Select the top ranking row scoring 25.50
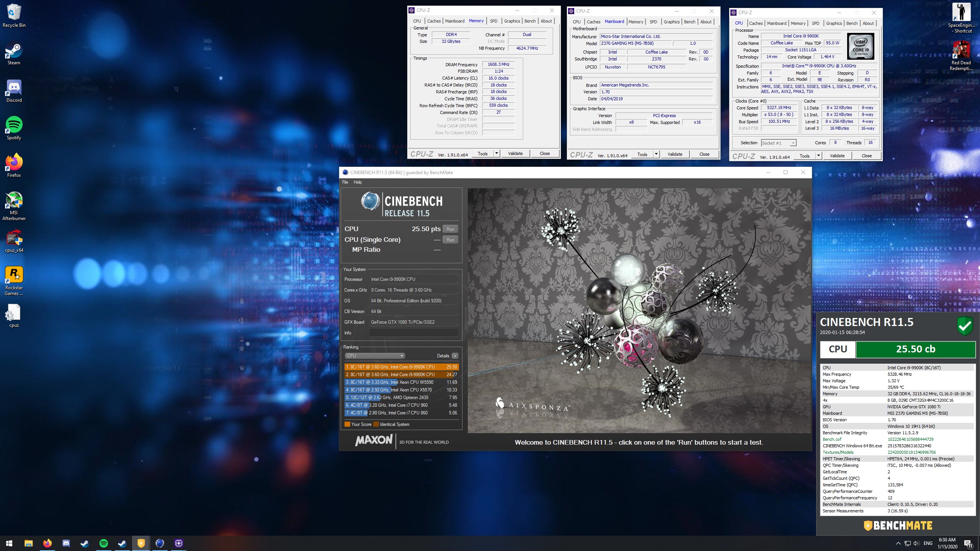Image resolution: width=980 pixels, height=551 pixels. [401, 367]
